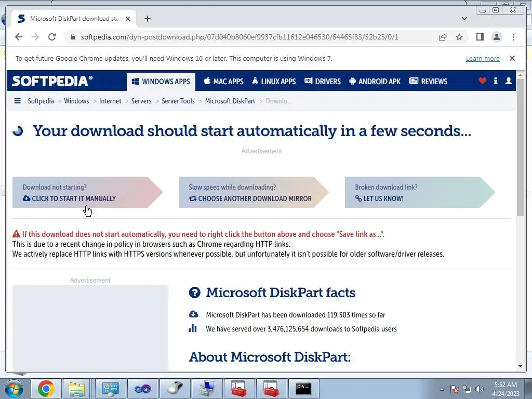Open the Command Prompt taskbar icon

pos(303,389)
